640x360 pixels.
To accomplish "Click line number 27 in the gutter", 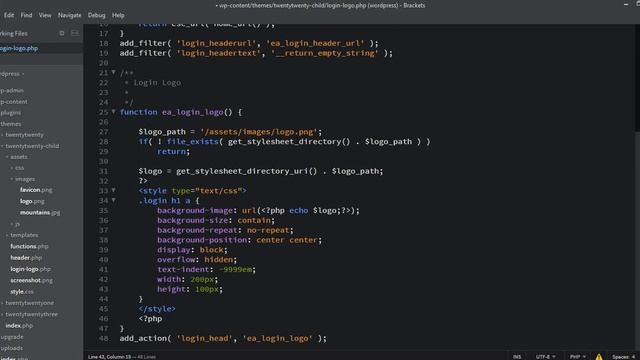I will click(103, 131).
